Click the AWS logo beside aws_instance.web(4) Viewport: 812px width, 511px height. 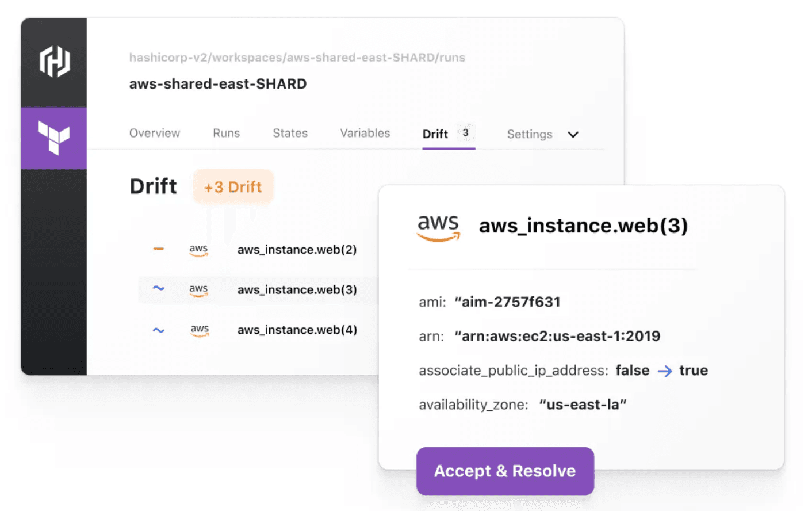tap(200, 330)
